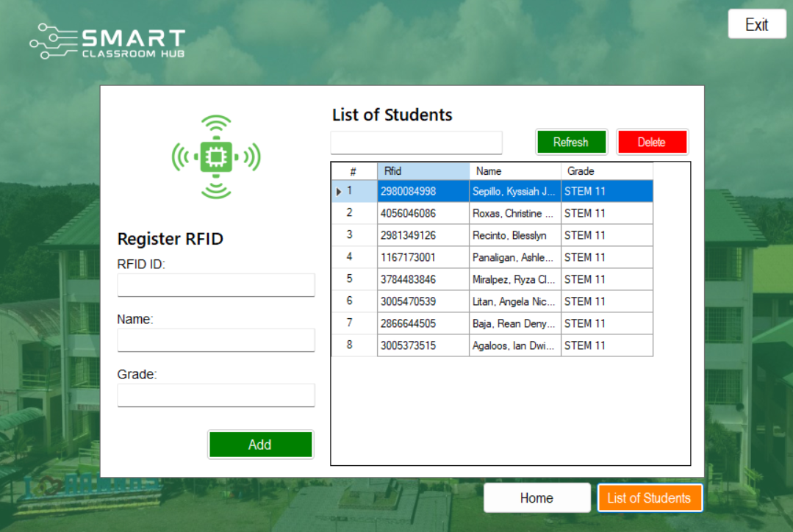
Task: Open the List of Students button
Action: pyautogui.click(x=650, y=498)
